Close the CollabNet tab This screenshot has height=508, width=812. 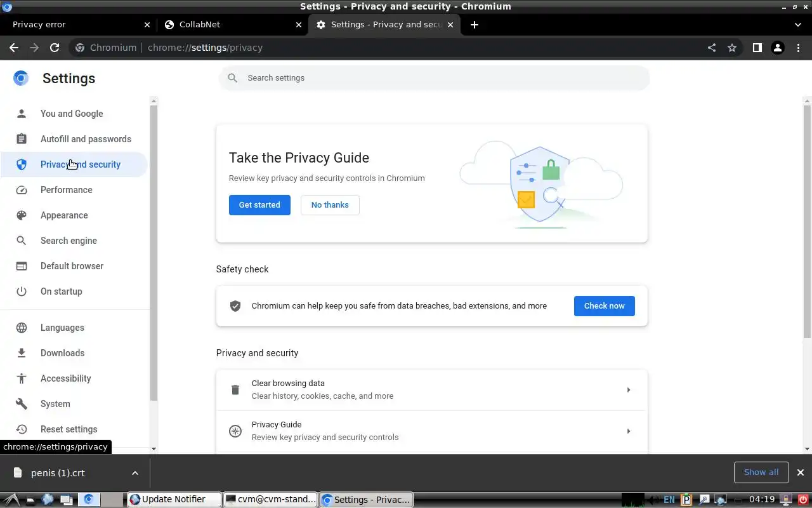[x=299, y=25]
